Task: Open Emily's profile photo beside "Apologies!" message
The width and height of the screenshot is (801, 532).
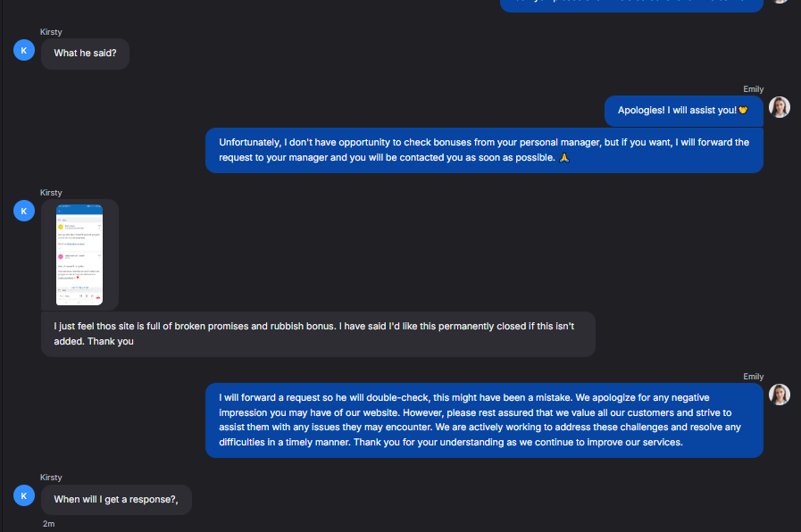Action: pyautogui.click(x=780, y=107)
